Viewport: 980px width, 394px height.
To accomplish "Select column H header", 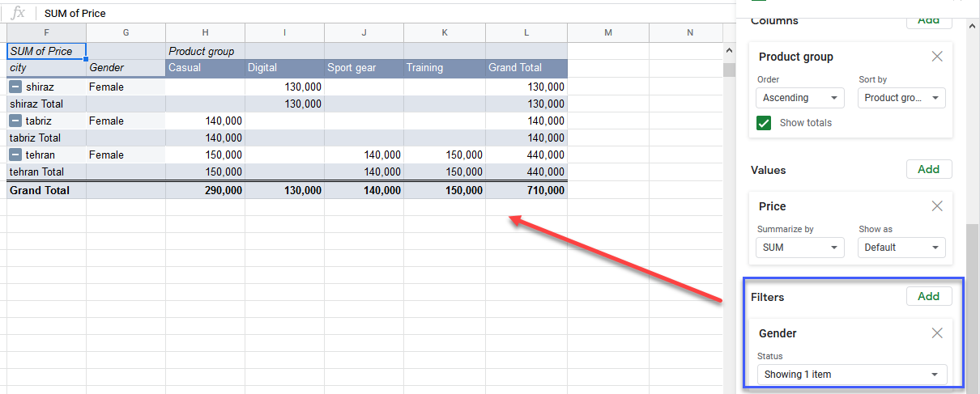I will 205,32.
